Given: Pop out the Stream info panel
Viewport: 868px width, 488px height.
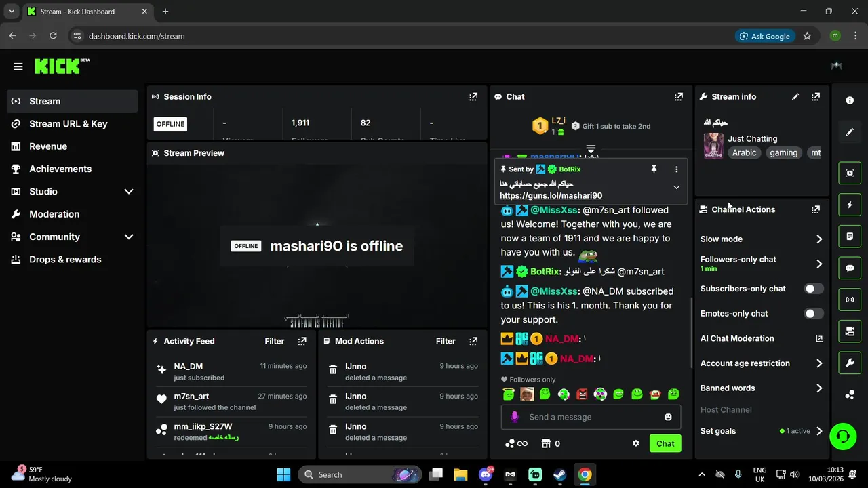Looking at the screenshot, I should coord(816,97).
